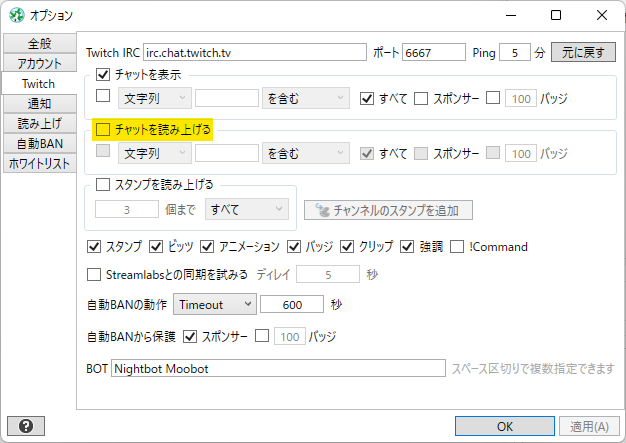Screen dimensions: 626x443
Task: Click the Ping minutes field
Action: pyautogui.click(x=515, y=52)
